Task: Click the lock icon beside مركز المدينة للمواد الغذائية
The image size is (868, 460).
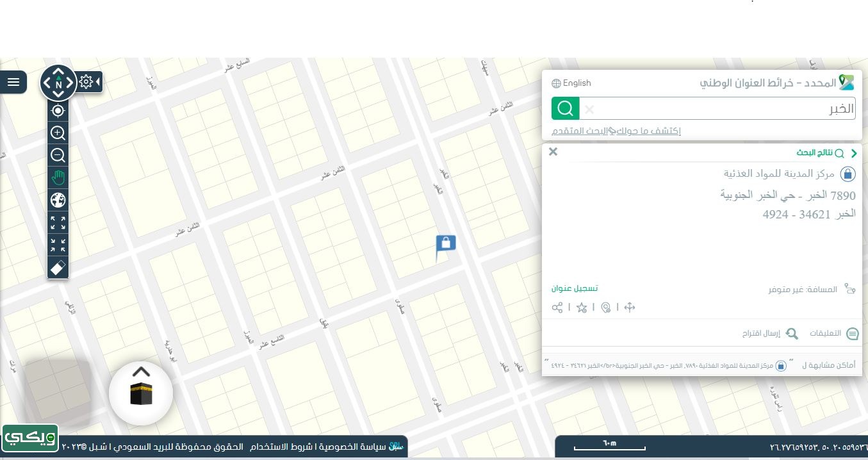Action: [x=848, y=174]
